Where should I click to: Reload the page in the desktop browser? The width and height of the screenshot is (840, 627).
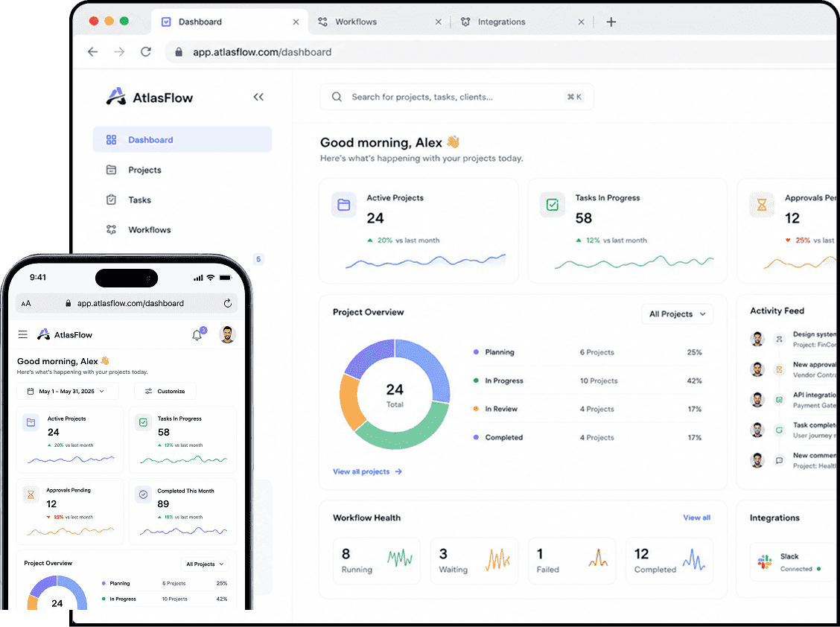click(146, 52)
